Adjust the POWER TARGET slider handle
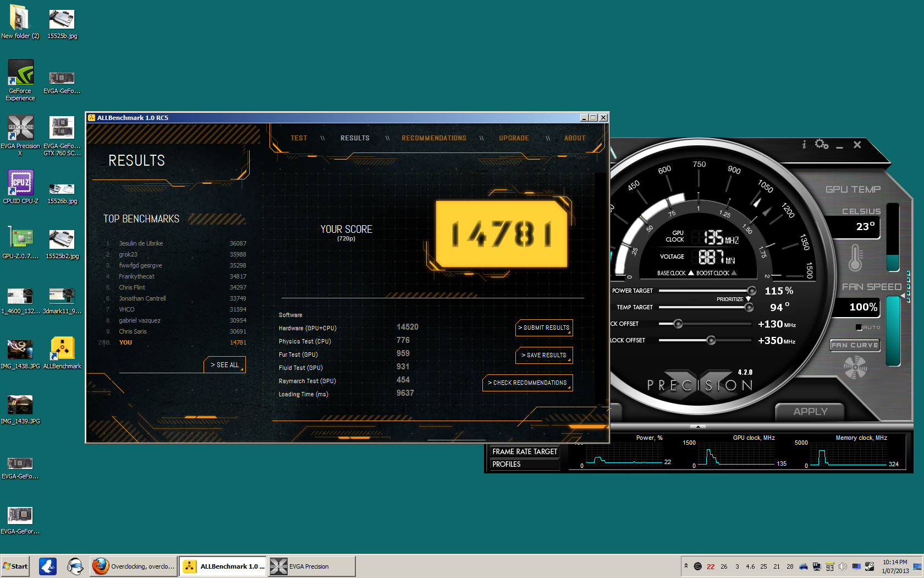This screenshot has width=924, height=578. 751,291
